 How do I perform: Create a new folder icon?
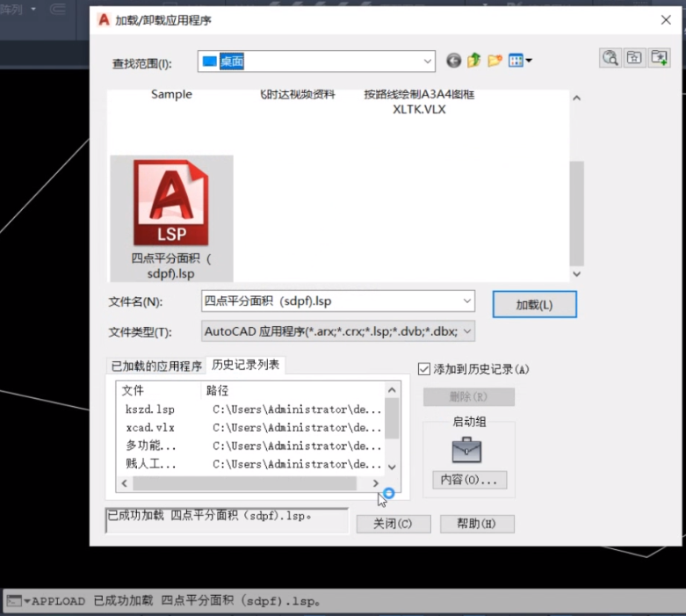[x=495, y=61]
